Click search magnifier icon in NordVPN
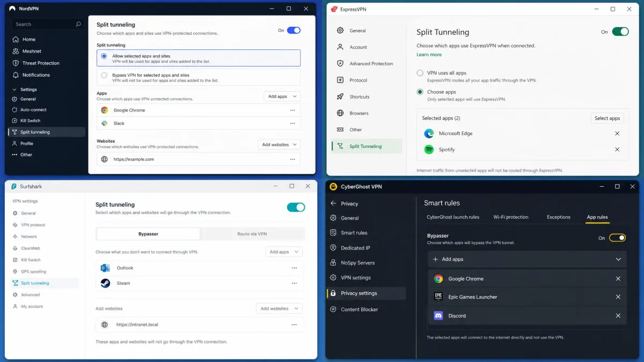Image resolution: width=644 pixels, height=362 pixels. pyautogui.click(x=78, y=24)
